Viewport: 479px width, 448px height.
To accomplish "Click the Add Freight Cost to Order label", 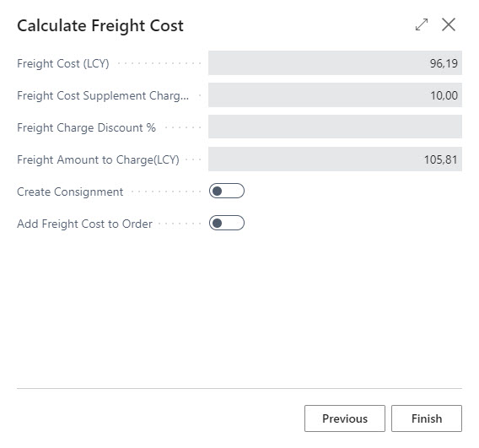I will [x=84, y=224].
